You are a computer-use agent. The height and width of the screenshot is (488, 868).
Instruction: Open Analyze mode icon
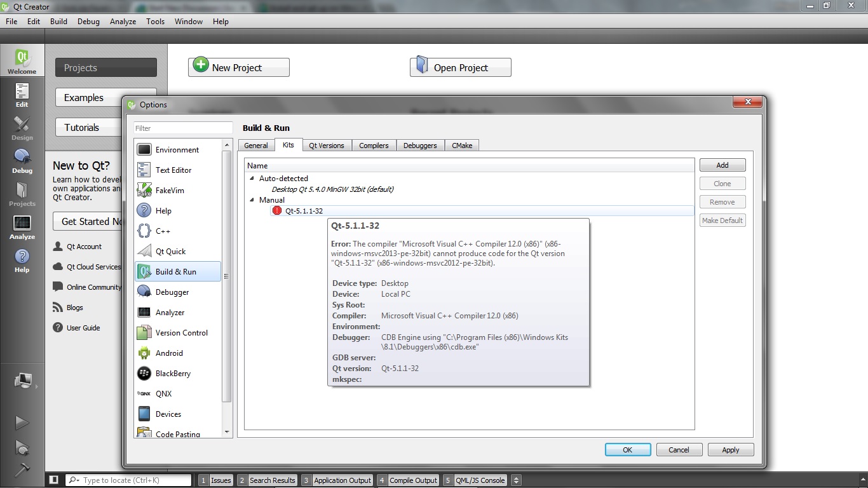pyautogui.click(x=22, y=227)
